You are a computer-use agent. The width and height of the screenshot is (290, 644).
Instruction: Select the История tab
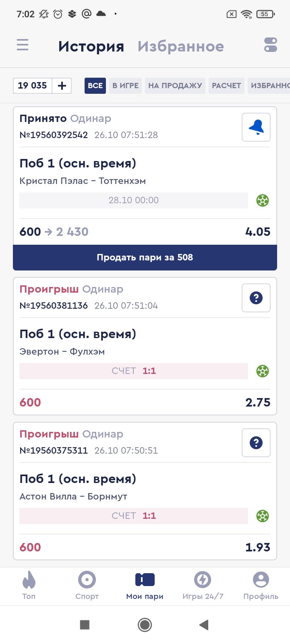[x=91, y=47]
